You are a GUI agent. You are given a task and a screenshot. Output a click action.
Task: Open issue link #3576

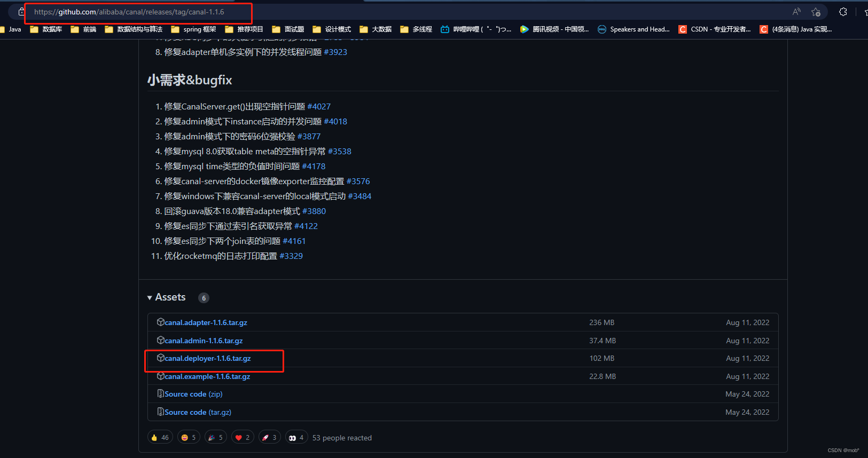(x=358, y=181)
